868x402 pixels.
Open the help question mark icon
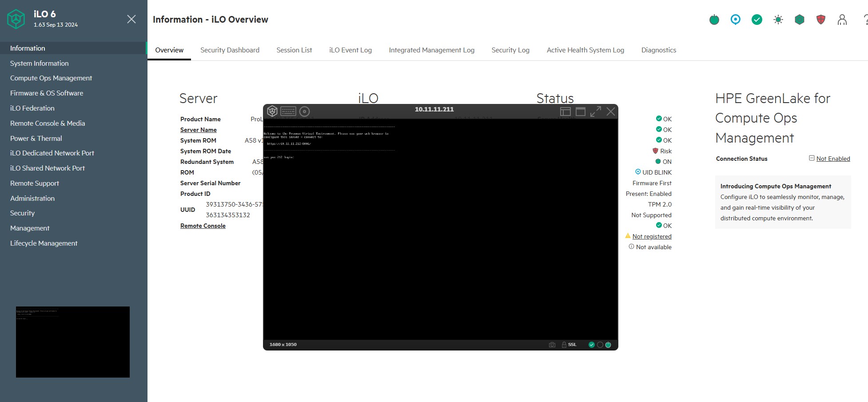(865, 20)
